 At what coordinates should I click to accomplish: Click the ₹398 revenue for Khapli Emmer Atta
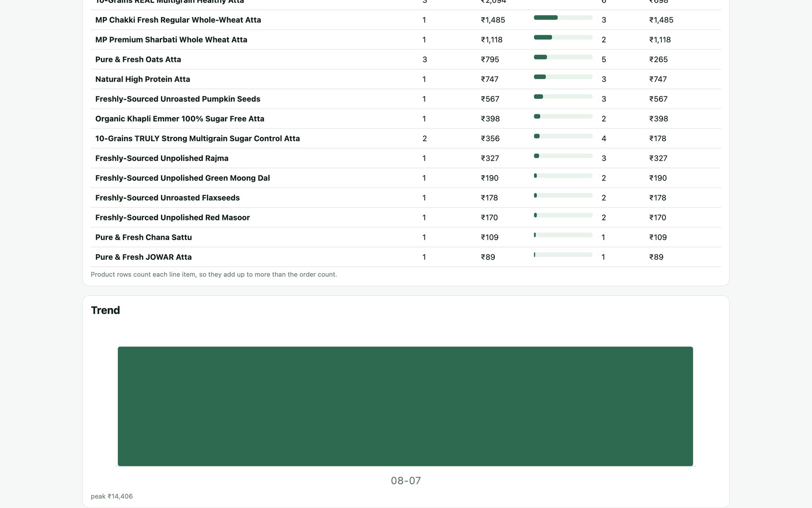pos(490,119)
